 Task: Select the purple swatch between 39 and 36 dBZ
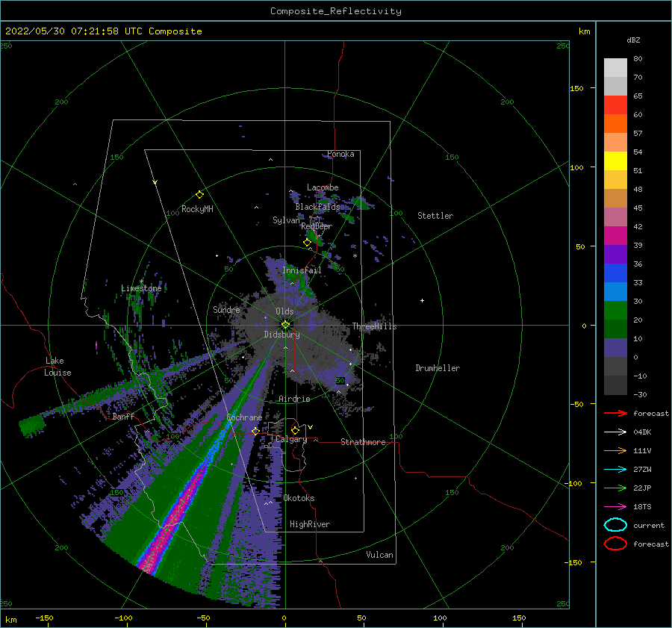point(615,255)
